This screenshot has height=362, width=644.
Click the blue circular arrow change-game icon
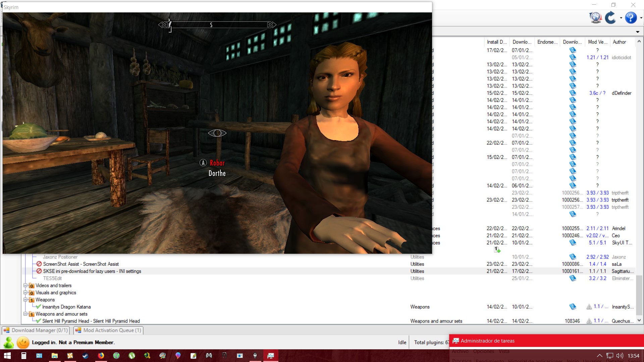point(610,17)
